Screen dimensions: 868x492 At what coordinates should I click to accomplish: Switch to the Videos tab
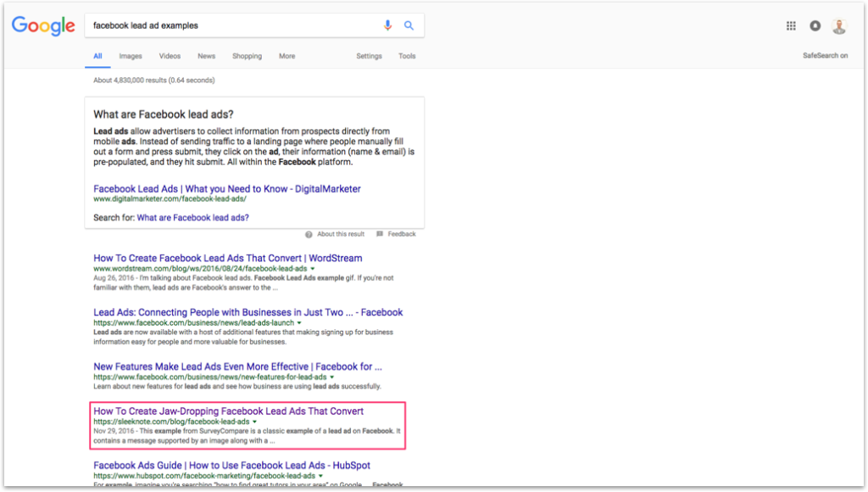(170, 56)
